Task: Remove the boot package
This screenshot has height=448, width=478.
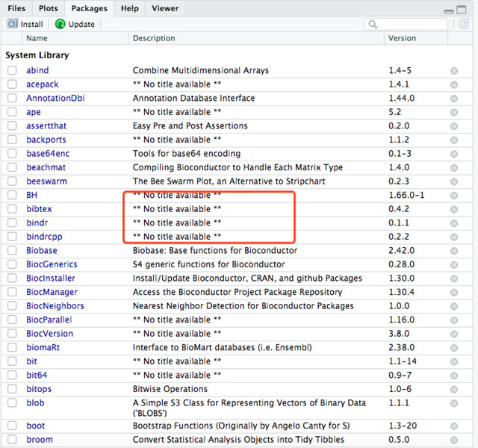Action: point(454,426)
